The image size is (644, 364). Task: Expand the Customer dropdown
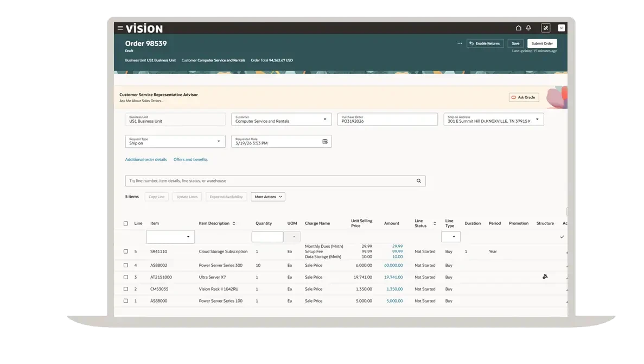[325, 120]
